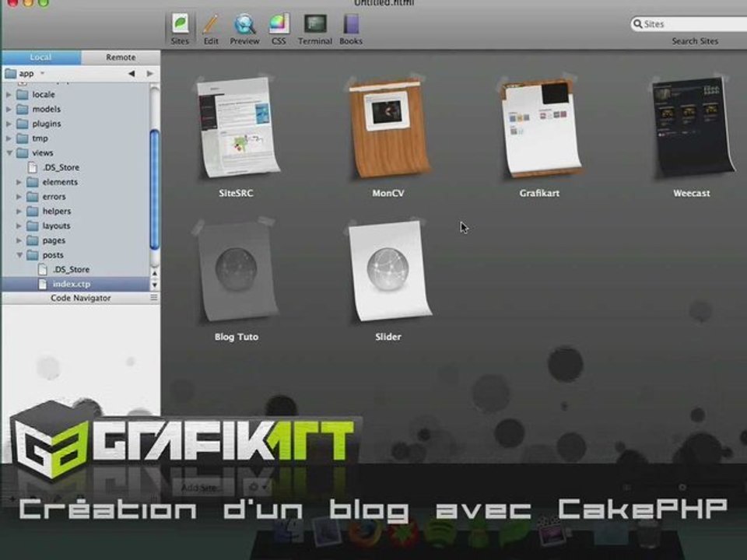Select the errors folder row
Image resolution: width=747 pixels, height=560 pixels.
point(75,197)
